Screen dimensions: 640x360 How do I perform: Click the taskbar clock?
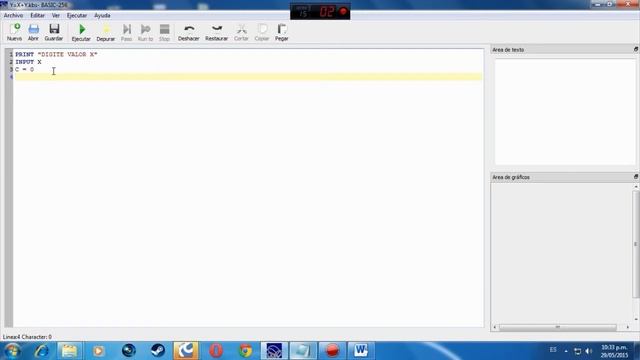614,351
